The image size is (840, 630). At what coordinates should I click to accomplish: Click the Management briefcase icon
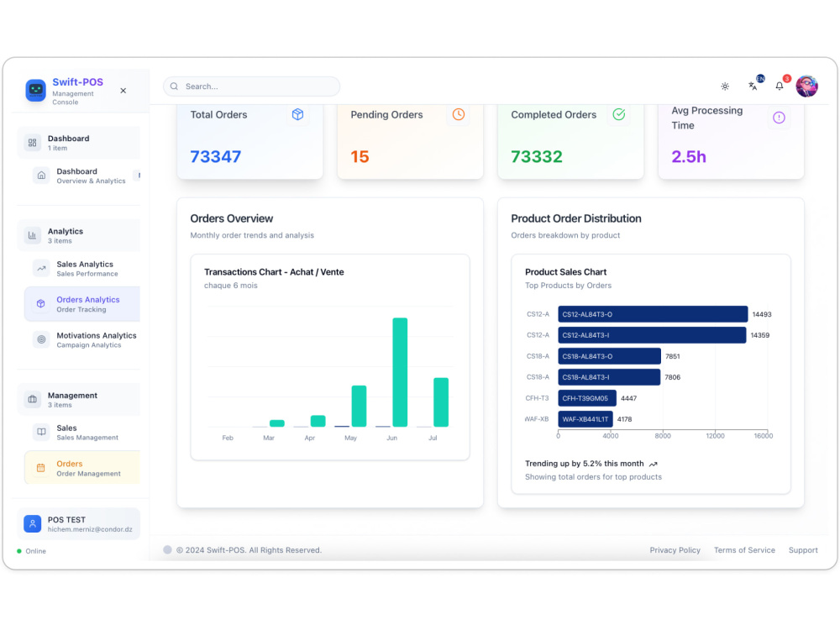click(32, 399)
